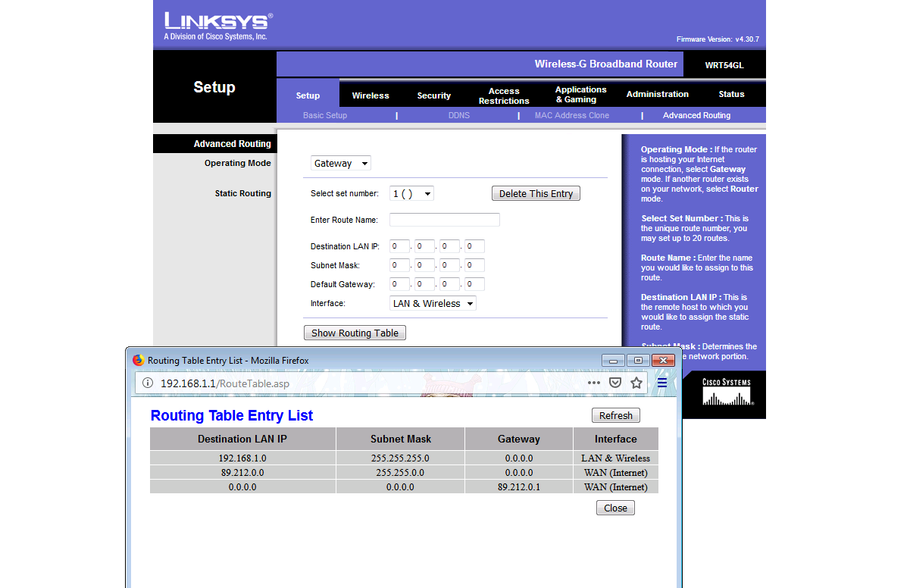This screenshot has height=588, width=910.
Task: Click the LAN & Wireless interface cell
Action: (x=616, y=458)
